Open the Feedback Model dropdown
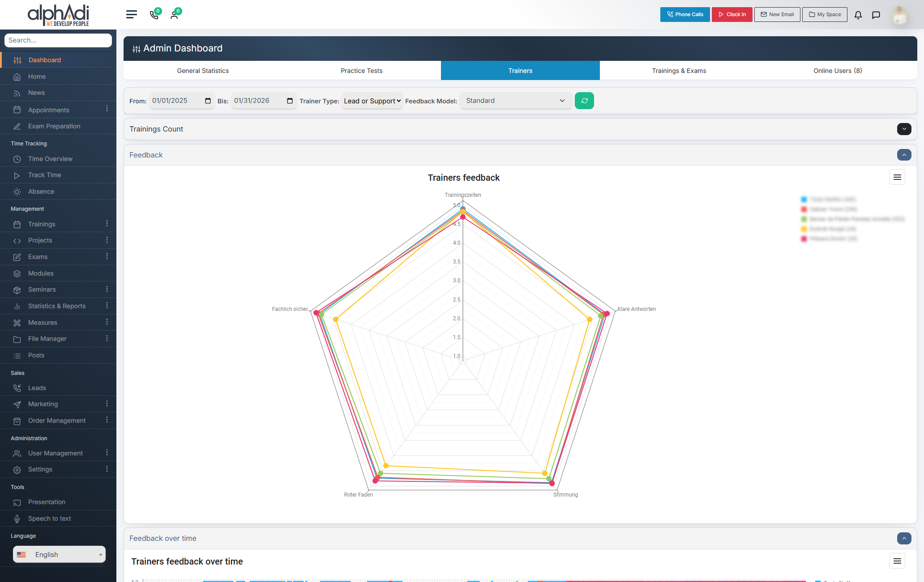Screen dimensions: 924x582 [x=515, y=101]
